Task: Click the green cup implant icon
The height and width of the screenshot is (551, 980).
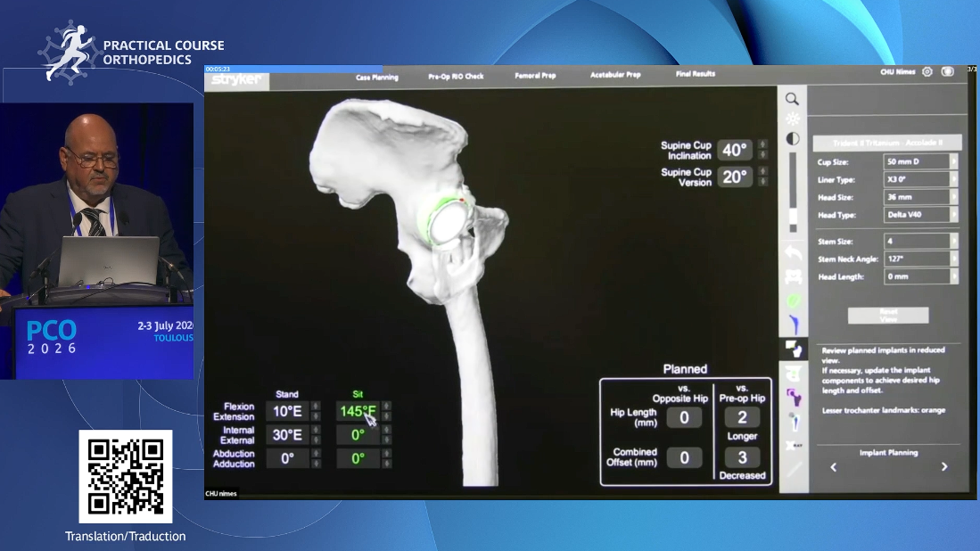Action: (793, 301)
